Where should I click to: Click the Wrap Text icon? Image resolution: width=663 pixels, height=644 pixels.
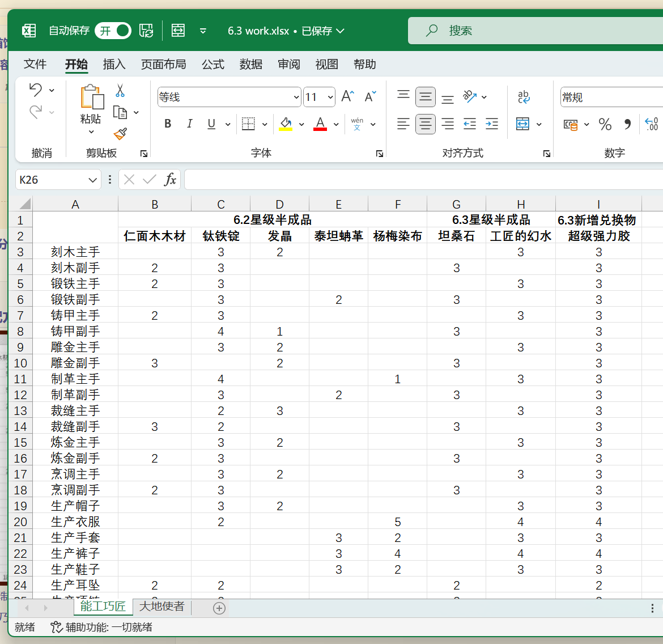pyautogui.click(x=524, y=97)
